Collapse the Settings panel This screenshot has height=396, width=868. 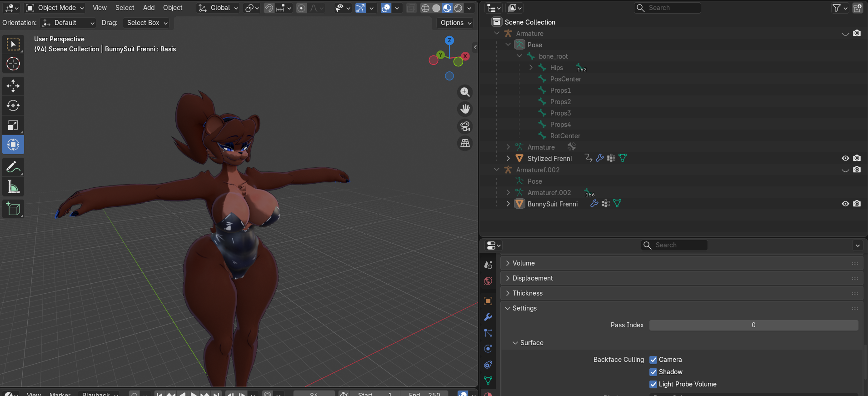point(681,308)
